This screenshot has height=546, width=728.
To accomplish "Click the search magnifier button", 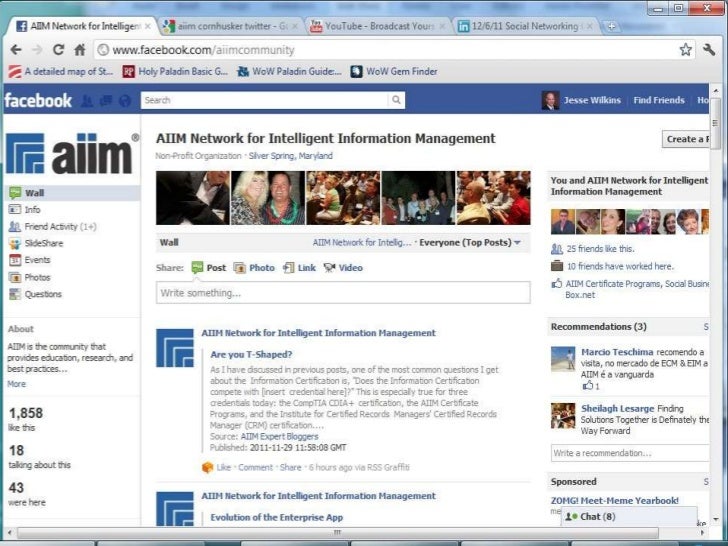I will click(x=396, y=100).
